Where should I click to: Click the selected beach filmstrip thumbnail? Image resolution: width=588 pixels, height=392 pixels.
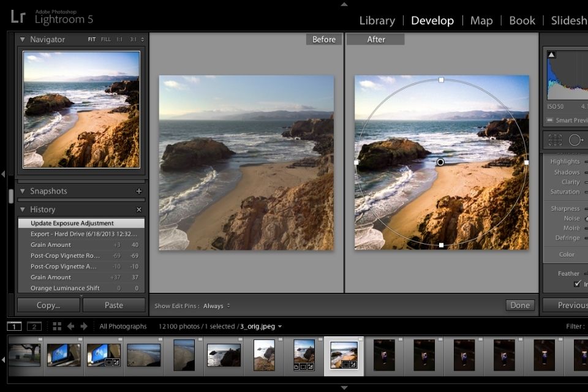point(344,355)
